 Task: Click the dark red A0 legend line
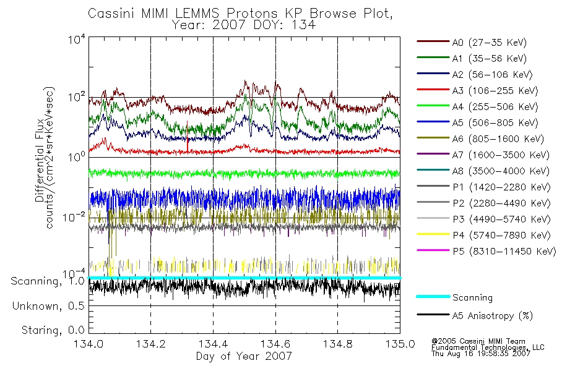[433, 41]
